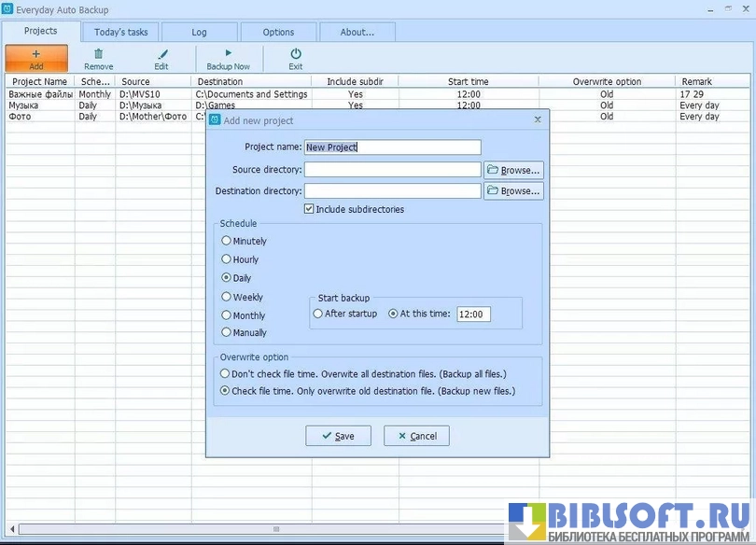Click the start time field showing 12:00

(473, 314)
